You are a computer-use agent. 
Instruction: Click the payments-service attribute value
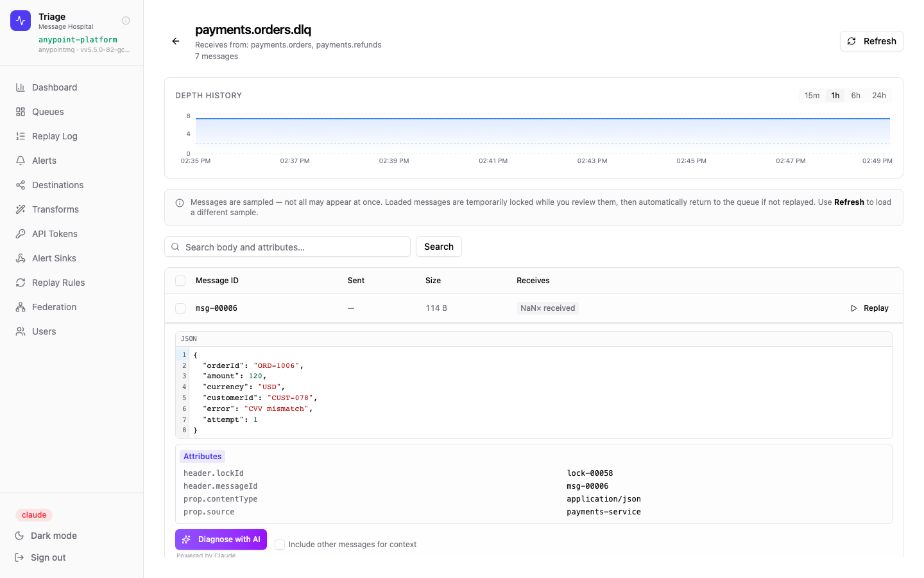point(604,512)
